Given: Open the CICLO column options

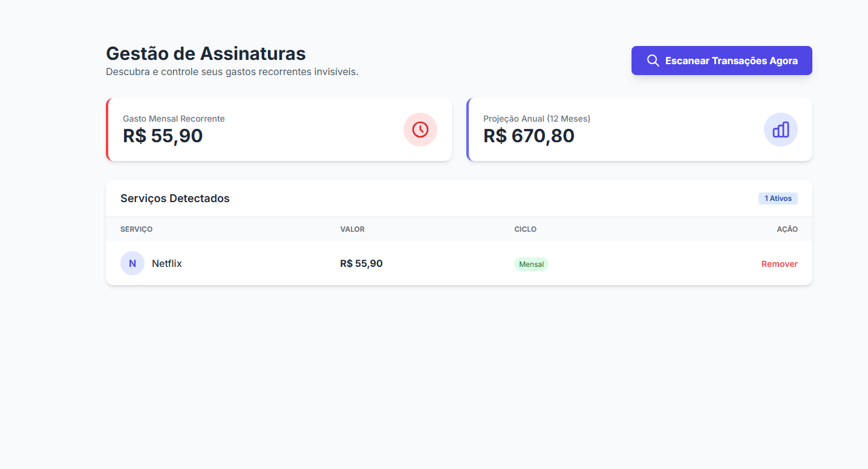Looking at the screenshot, I should (x=525, y=229).
